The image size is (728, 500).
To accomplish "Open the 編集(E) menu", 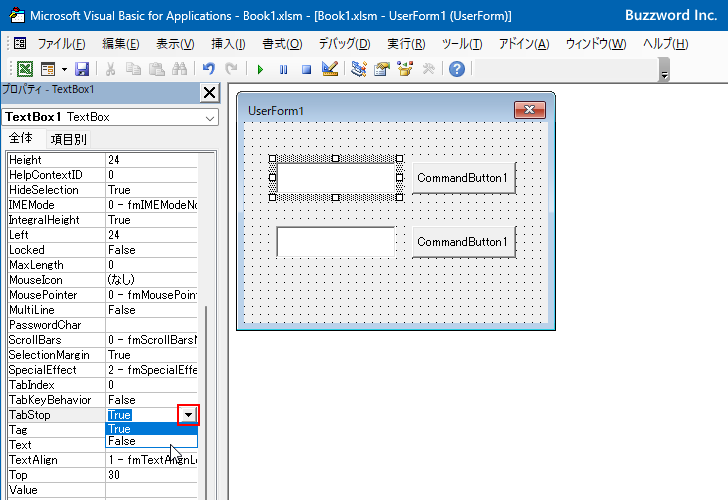I will tap(121, 44).
